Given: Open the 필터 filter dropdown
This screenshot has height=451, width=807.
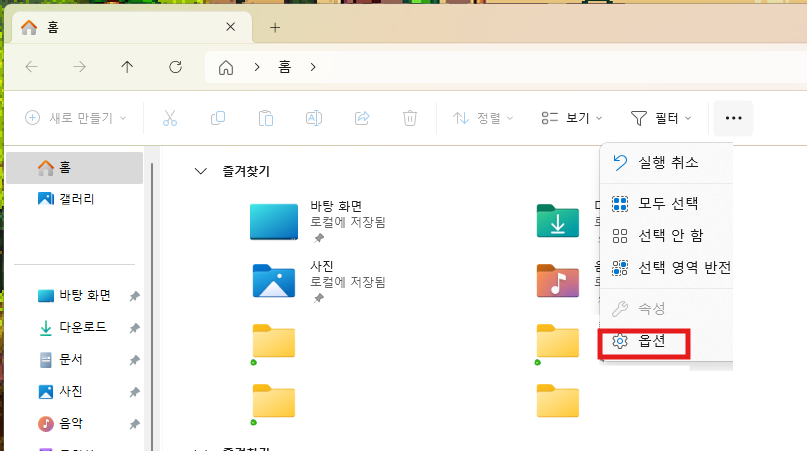Looking at the screenshot, I should [x=661, y=118].
